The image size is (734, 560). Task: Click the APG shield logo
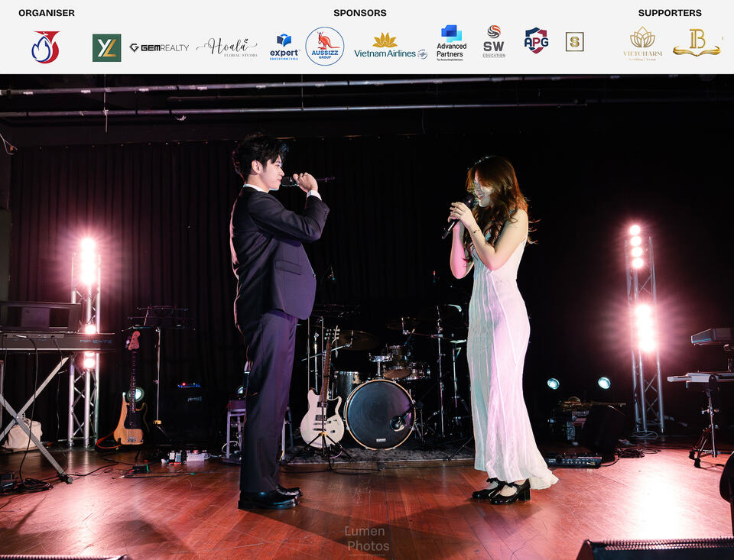click(537, 40)
